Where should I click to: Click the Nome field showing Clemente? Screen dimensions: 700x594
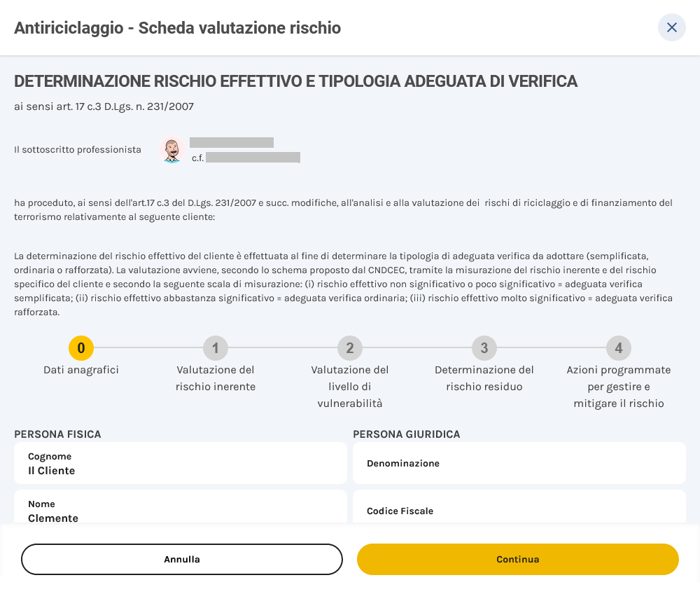pyautogui.click(x=181, y=511)
